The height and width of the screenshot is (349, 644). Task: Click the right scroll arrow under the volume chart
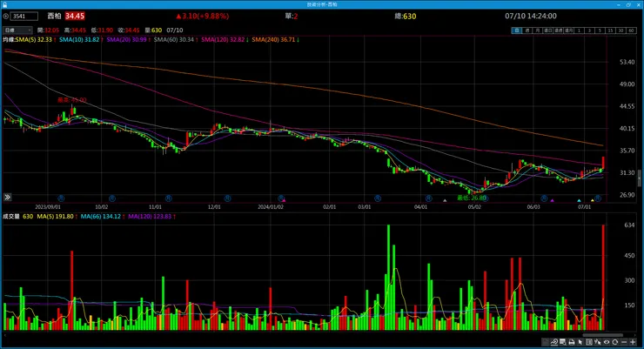click(x=637, y=335)
